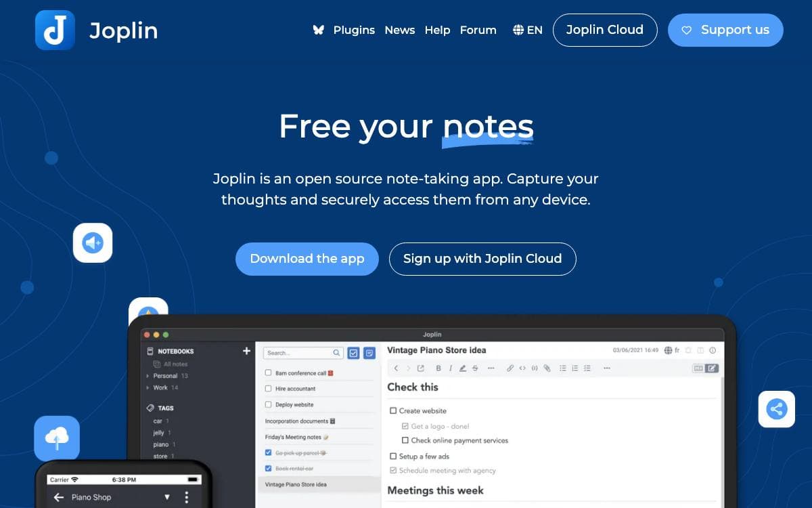Image resolution: width=812 pixels, height=508 pixels.
Task: Click the floating megaphone icon tile
Action: pos(93,242)
